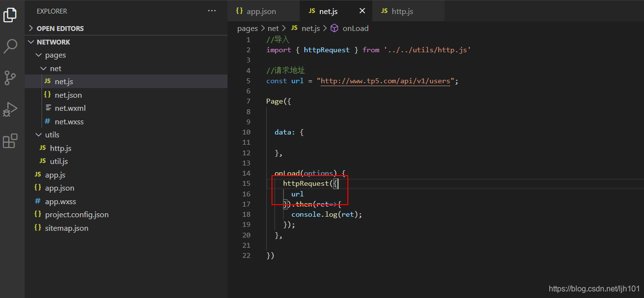Viewport: 644px width, 298px height.
Task: Open app.js in the file tree
Action: pyautogui.click(x=126, y=175)
